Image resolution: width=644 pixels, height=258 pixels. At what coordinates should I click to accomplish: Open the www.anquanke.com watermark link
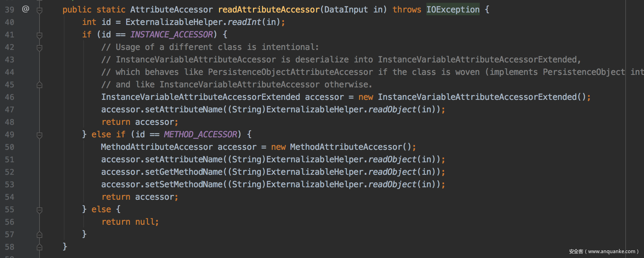611,251
